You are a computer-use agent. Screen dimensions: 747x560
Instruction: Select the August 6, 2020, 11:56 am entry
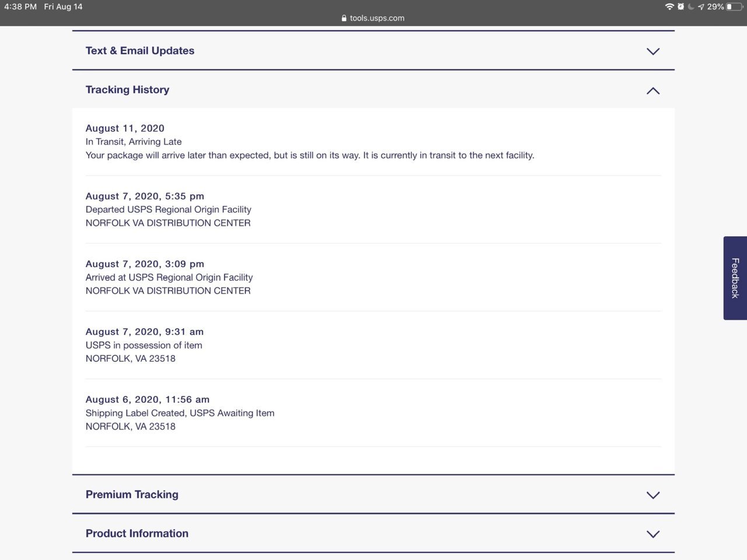(x=148, y=399)
